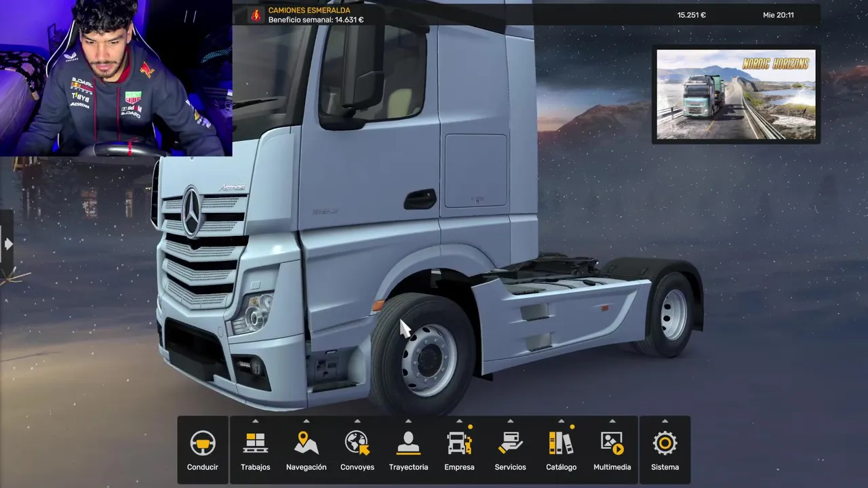The width and height of the screenshot is (868, 488).
Task: Click the Mie 20:11 clock
Action: point(778,15)
